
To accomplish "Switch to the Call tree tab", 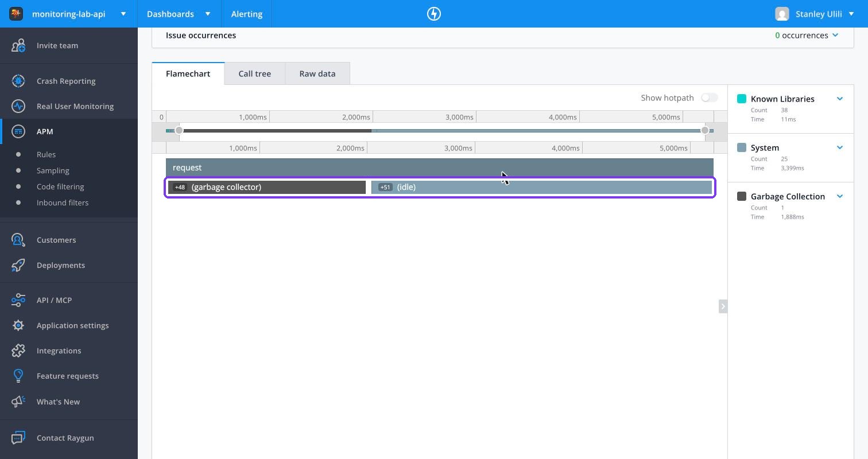I will click(x=255, y=73).
